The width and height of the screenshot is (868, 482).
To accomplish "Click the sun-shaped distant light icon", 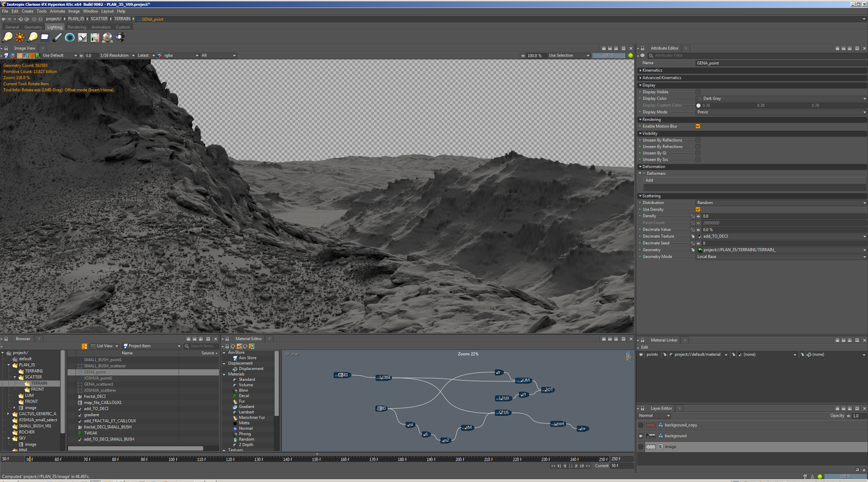I will tap(20, 37).
